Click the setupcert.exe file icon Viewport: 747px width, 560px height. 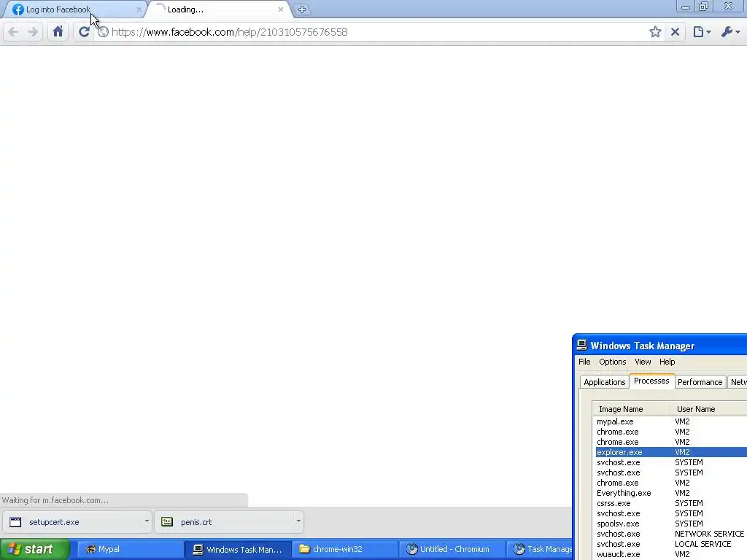15,522
